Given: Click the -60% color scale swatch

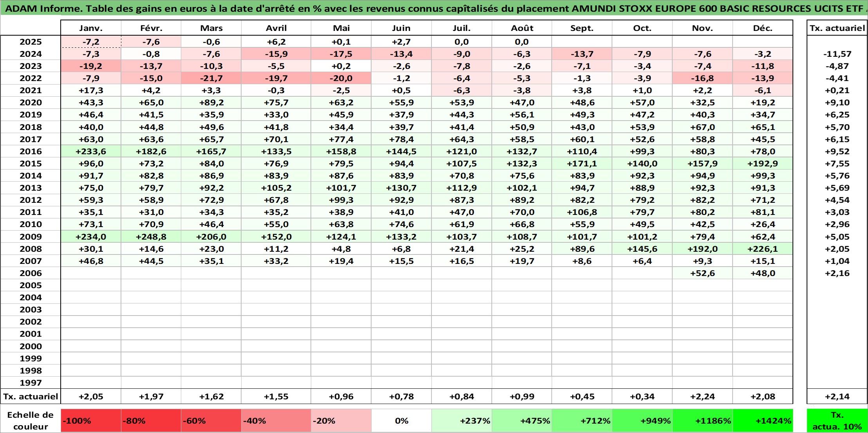Looking at the screenshot, I should [x=211, y=421].
